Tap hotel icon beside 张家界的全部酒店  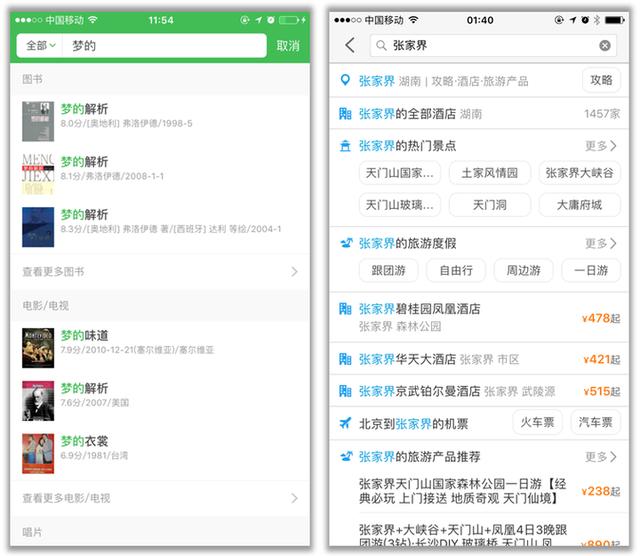tap(345, 113)
